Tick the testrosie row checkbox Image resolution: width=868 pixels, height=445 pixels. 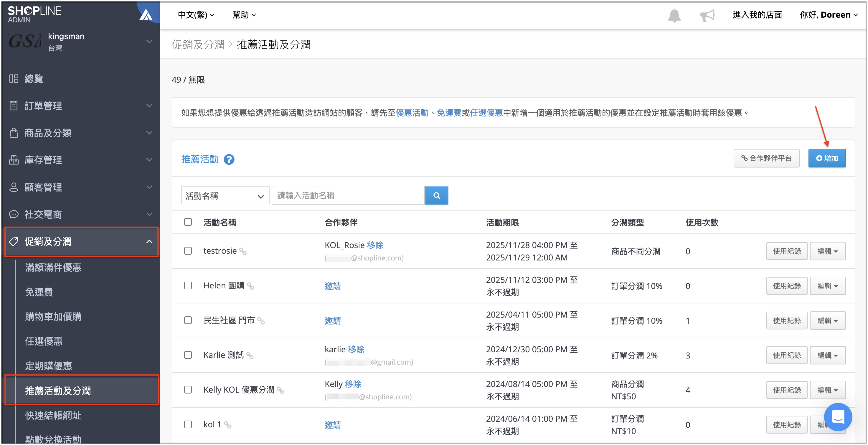(x=188, y=251)
